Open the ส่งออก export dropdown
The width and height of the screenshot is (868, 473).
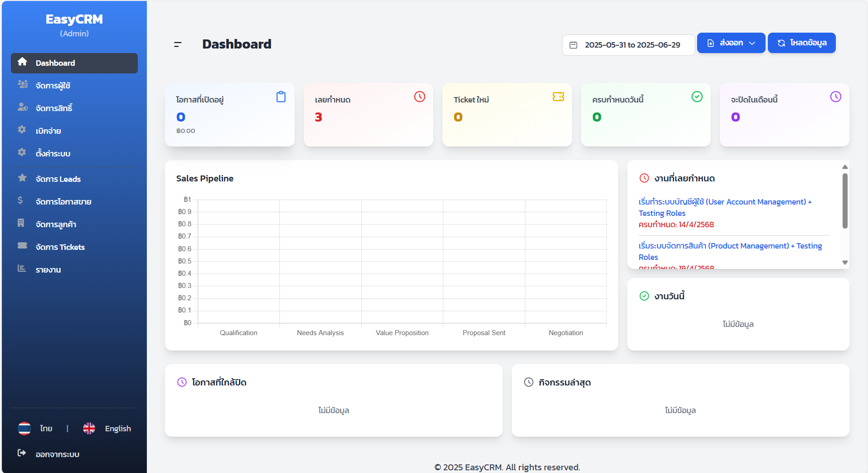coord(731,43)
